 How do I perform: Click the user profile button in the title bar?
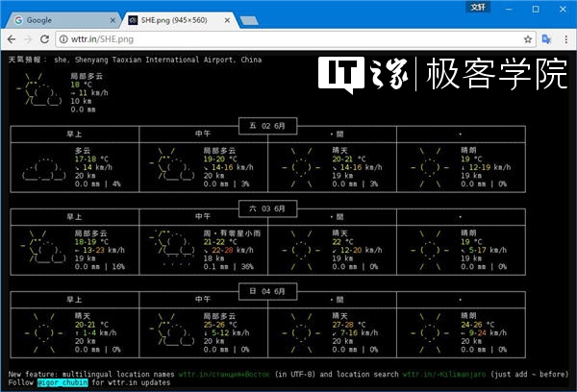pos(478,8)
